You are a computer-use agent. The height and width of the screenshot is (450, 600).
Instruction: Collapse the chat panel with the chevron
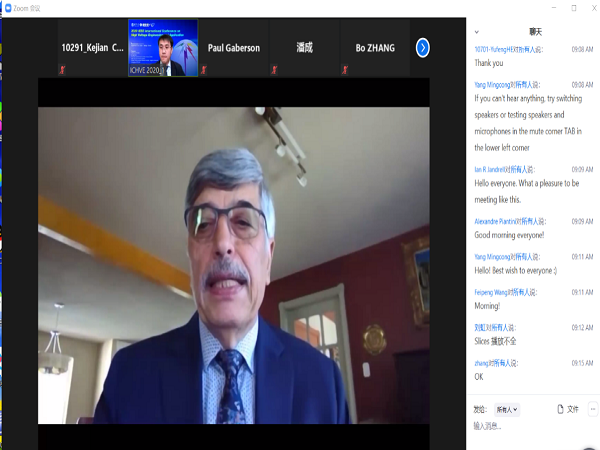(x=477, y=32)
